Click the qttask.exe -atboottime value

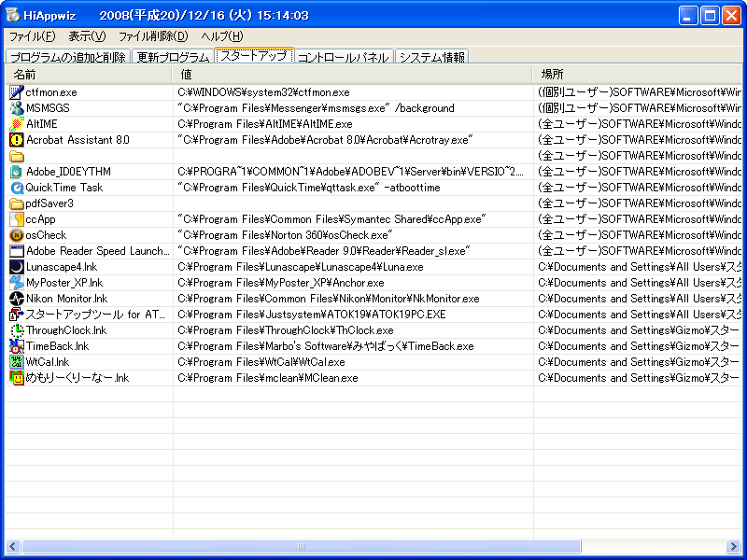coord(309,188)
